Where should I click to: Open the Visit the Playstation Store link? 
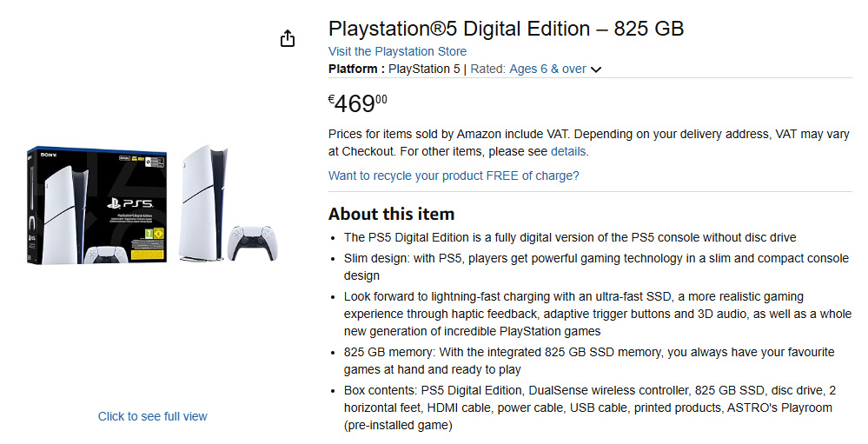click(x=397, y=51)
